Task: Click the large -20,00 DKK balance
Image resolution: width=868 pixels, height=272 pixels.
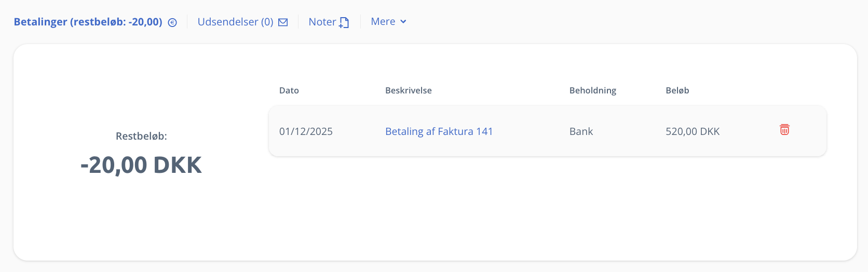Action: (x=141, y=165)
